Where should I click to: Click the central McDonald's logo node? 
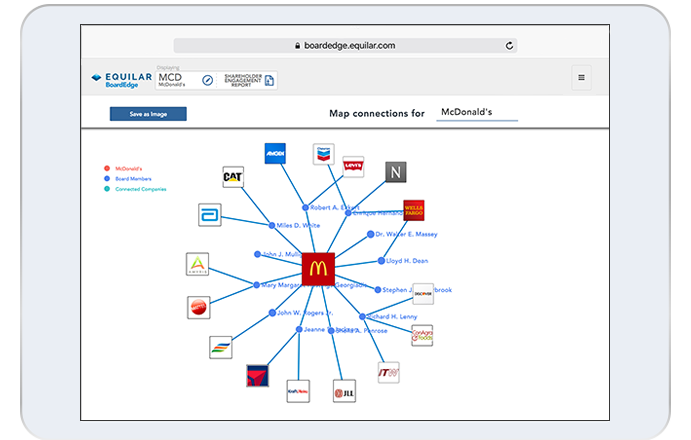(318, 269)
